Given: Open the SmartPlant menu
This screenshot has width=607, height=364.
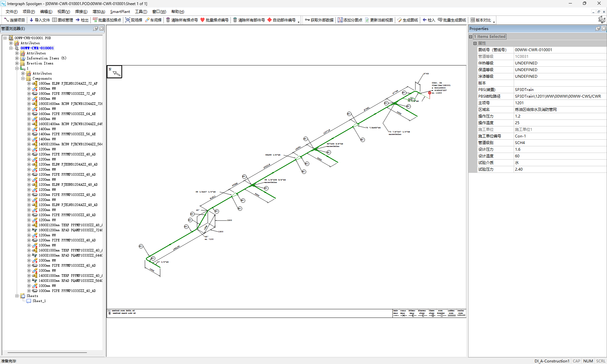Looking at the screenshot, I should [x=120, y=12].
